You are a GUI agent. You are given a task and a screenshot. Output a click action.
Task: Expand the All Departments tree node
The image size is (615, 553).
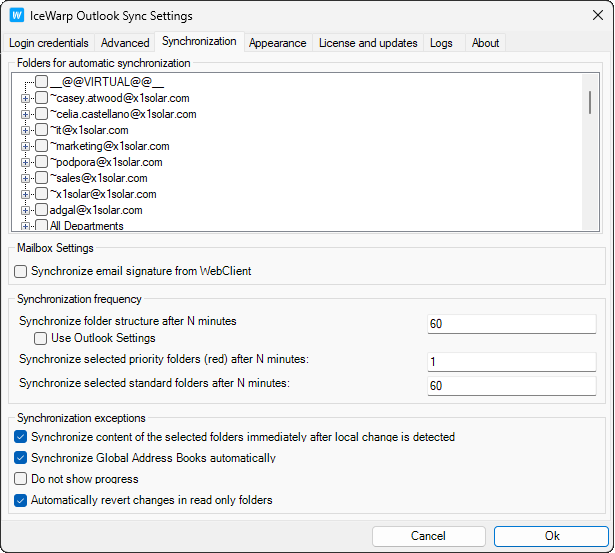pos(25,226)
